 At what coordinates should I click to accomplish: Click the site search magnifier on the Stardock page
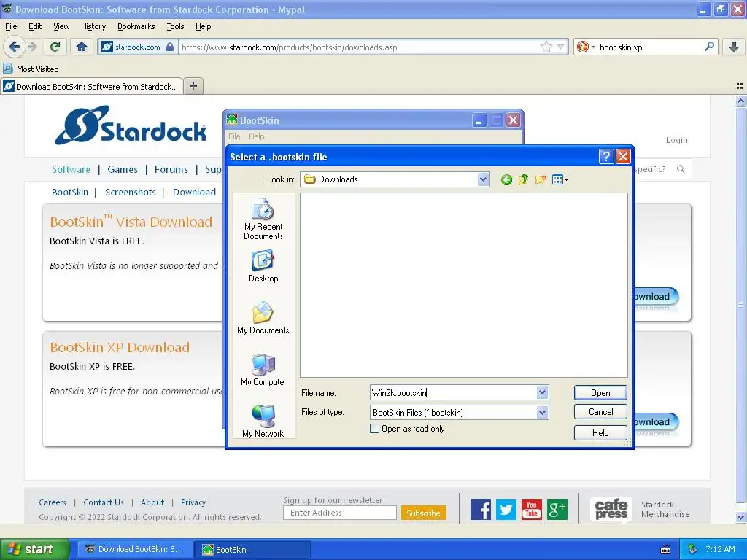coord(681,169)
